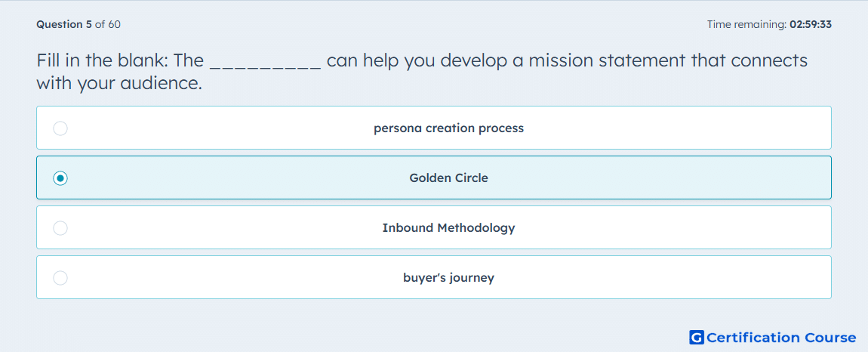Click the 'Golden Circle' answer label
This screenshot has width=868, height=352.
[x=448, y=178]
